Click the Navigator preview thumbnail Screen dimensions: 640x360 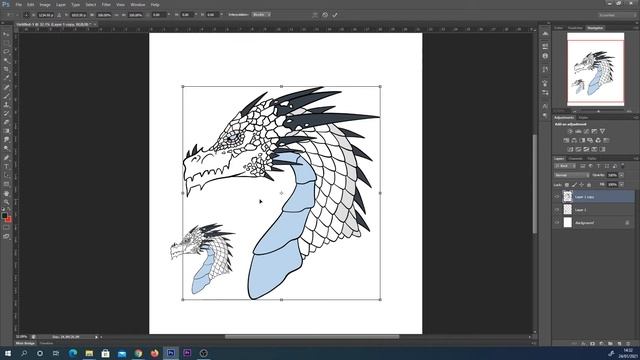pos(596,69)
